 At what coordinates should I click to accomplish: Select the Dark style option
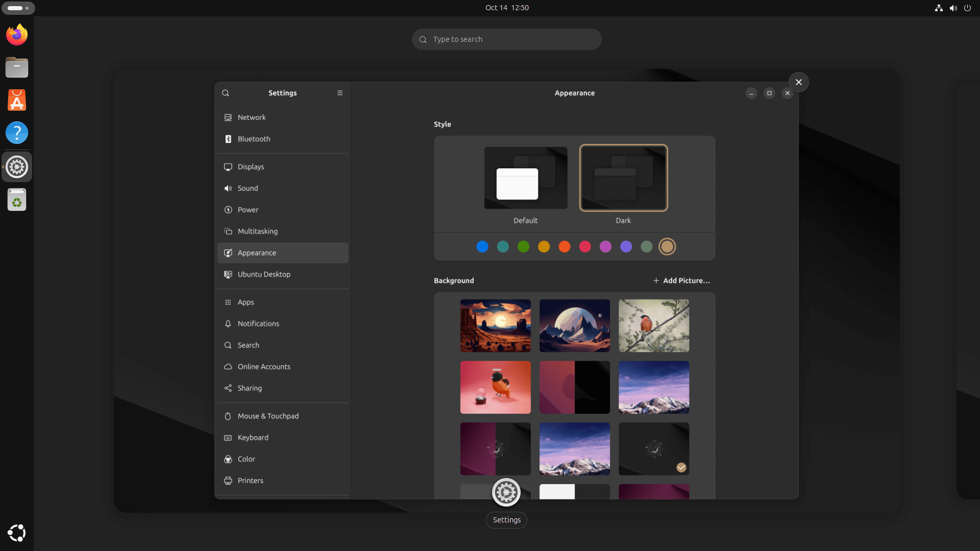point(623,178)
